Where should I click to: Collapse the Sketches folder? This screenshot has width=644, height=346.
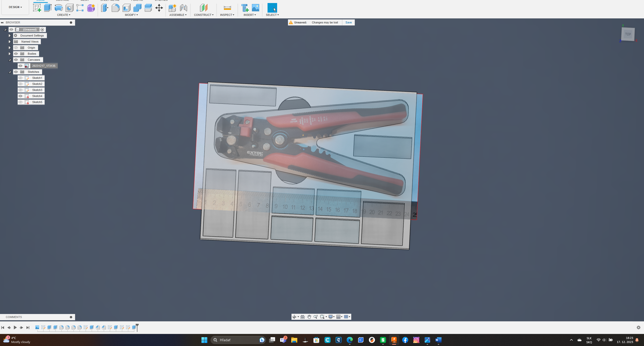10,72
